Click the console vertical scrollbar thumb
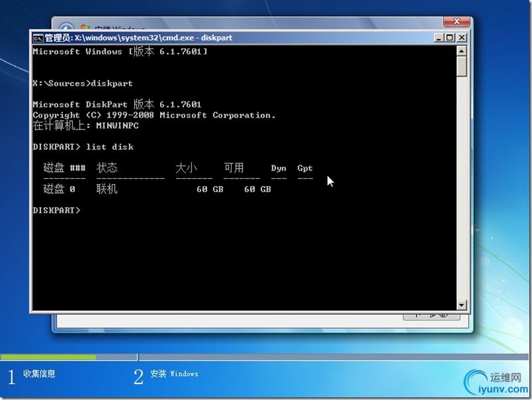 (462, 66)
